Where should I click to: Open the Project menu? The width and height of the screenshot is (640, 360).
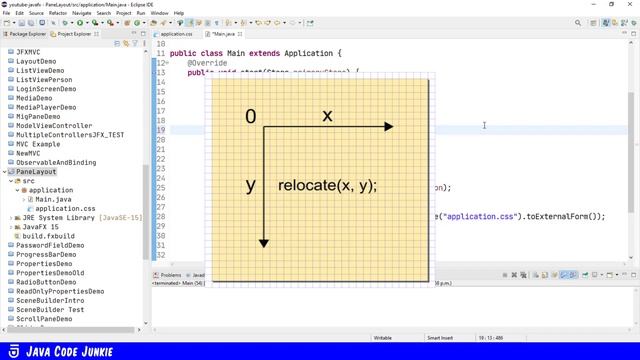click(124, 13)
